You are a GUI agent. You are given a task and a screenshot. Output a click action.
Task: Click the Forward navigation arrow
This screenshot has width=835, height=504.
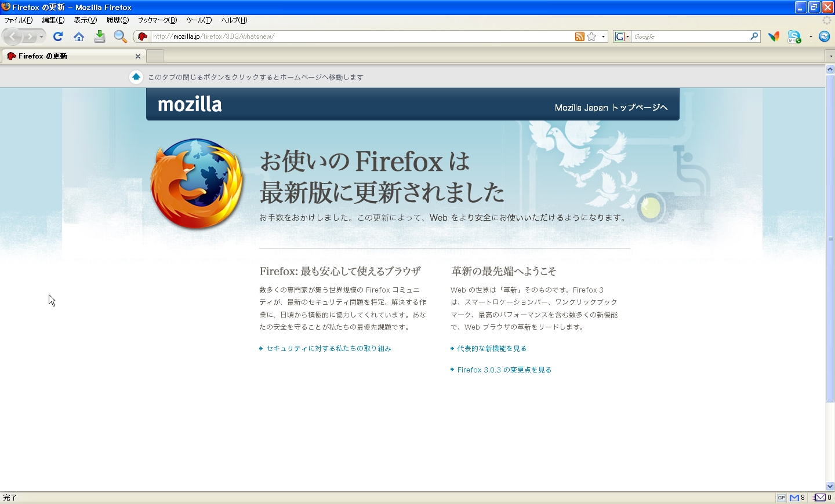tap(30, 36)
